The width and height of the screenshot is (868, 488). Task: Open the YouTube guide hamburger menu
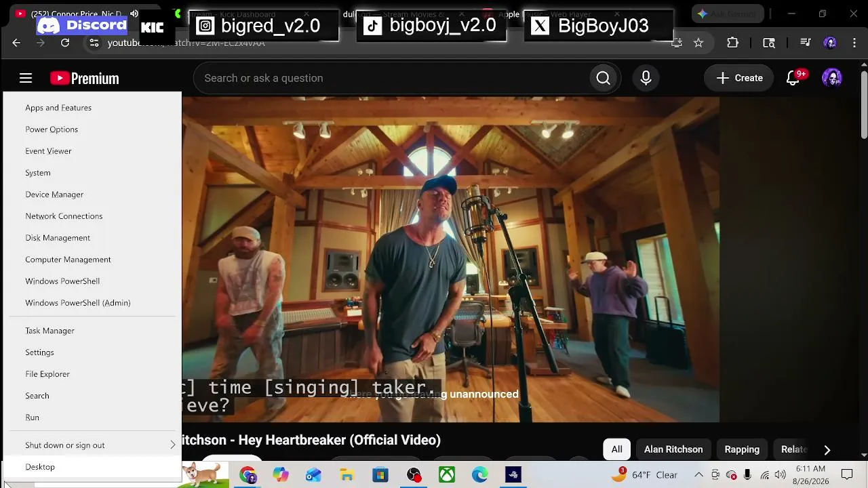(26, 78)
